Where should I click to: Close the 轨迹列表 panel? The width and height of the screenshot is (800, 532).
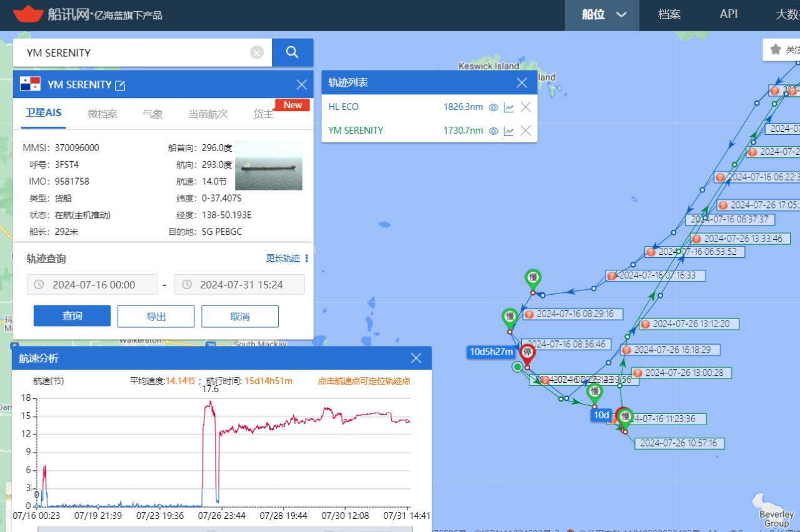coord(522,82)
